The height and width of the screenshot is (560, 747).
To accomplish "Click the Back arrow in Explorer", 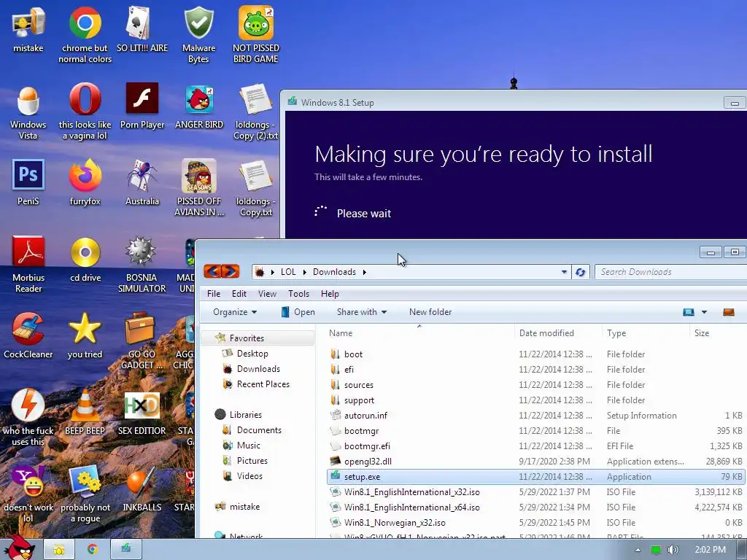I will coord(212,271).
